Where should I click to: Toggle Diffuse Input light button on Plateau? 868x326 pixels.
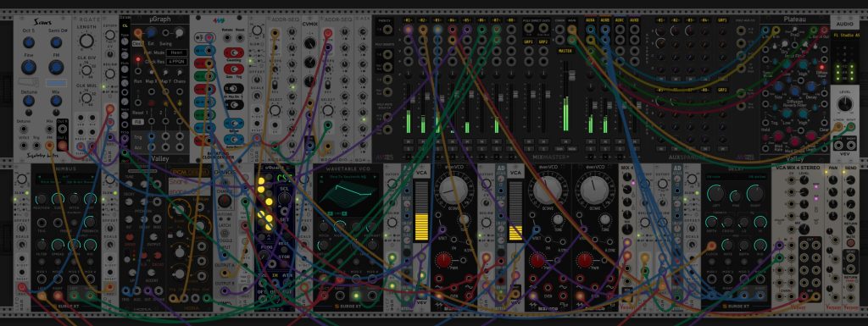[821, 67]
